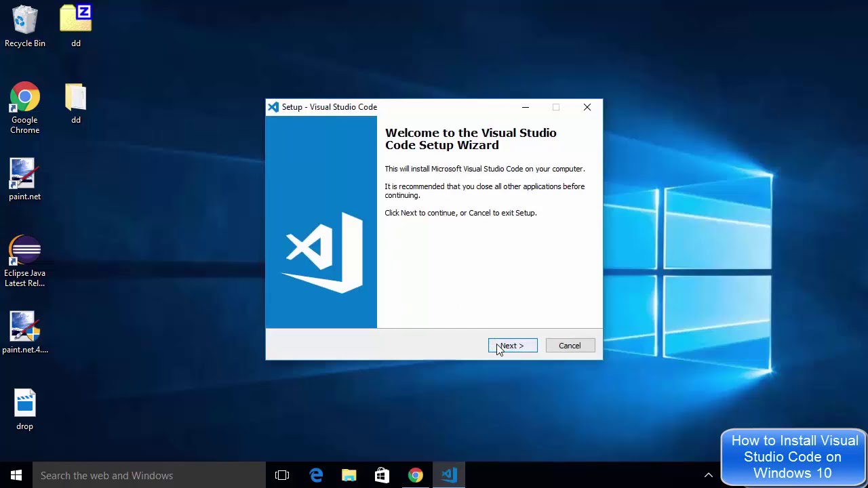Image resolution: width=868 pixels, height=488 pixels.
Task: Select the Eclipse Java desktop shortcut
Action: point(25,261)
